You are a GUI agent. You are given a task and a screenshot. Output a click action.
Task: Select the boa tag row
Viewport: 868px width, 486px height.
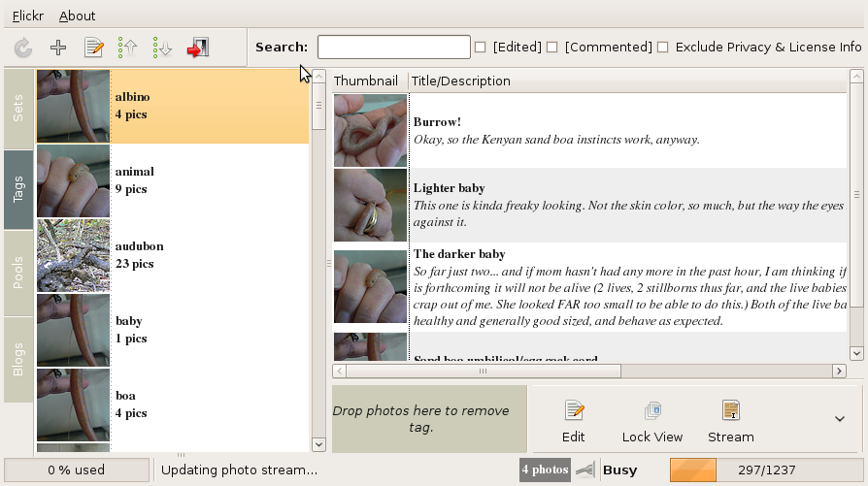[x=173, y=405]
